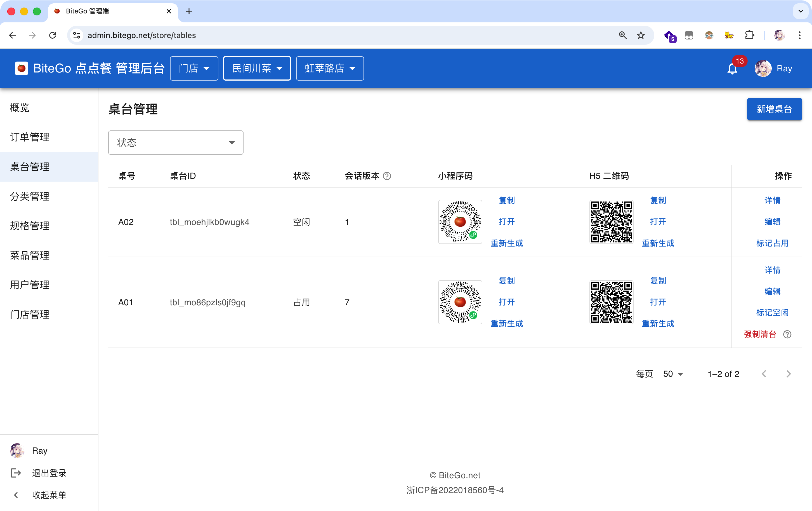Click the glasses face extension icon
Viewport: 812px width, 511px height.
tap(709, 35)
